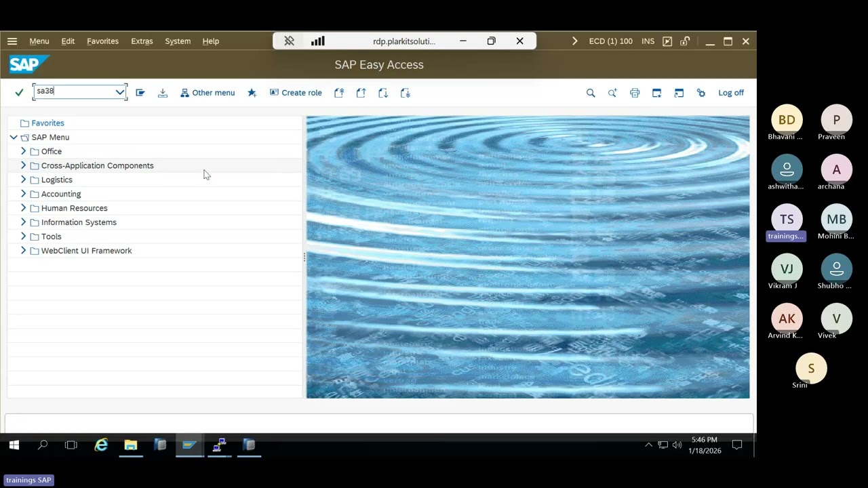The height and width of the screenshot is (488, 868).
Task: Click the Find magnifier icon in toolbar
Action: 591,93
